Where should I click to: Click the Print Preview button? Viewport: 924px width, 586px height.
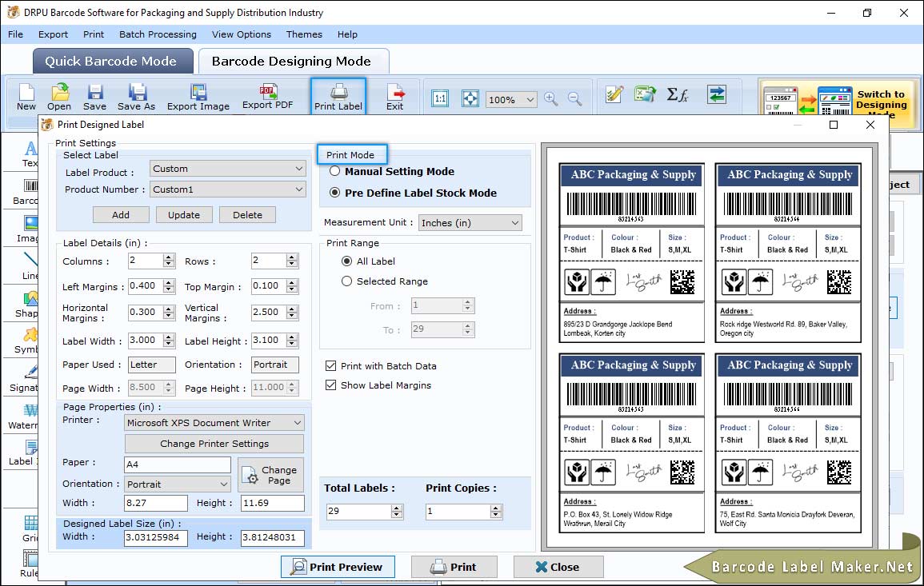[338, 567]
